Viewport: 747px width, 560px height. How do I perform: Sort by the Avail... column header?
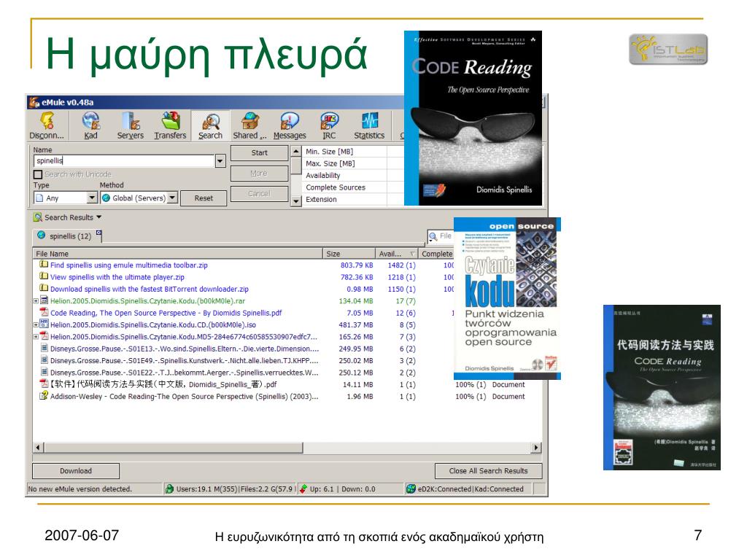(x=396, y=253)
